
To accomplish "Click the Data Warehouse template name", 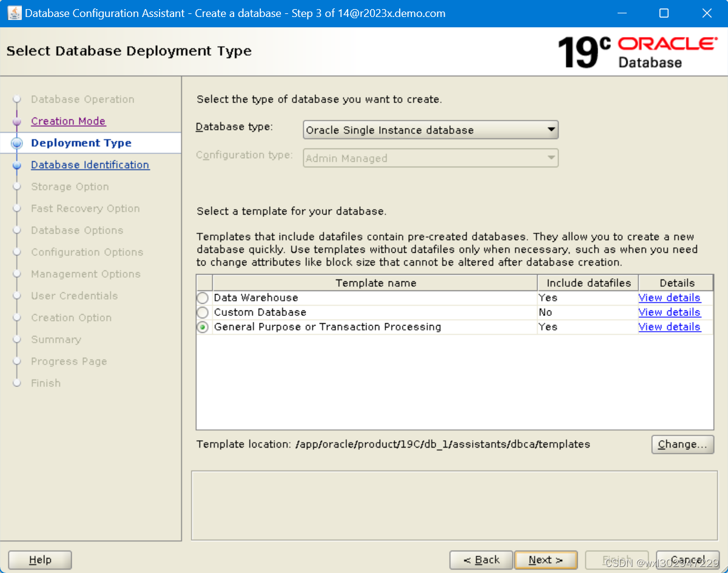I will [x=256, y=298].
